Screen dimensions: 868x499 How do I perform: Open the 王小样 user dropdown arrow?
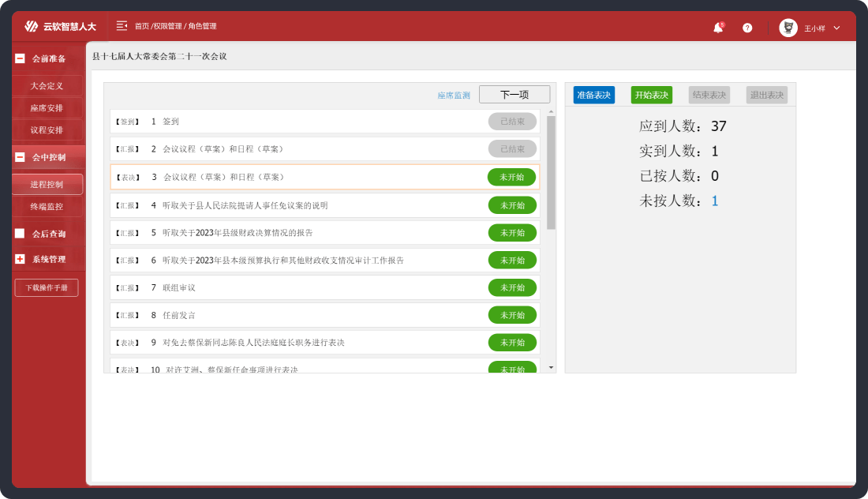(836, 28)
